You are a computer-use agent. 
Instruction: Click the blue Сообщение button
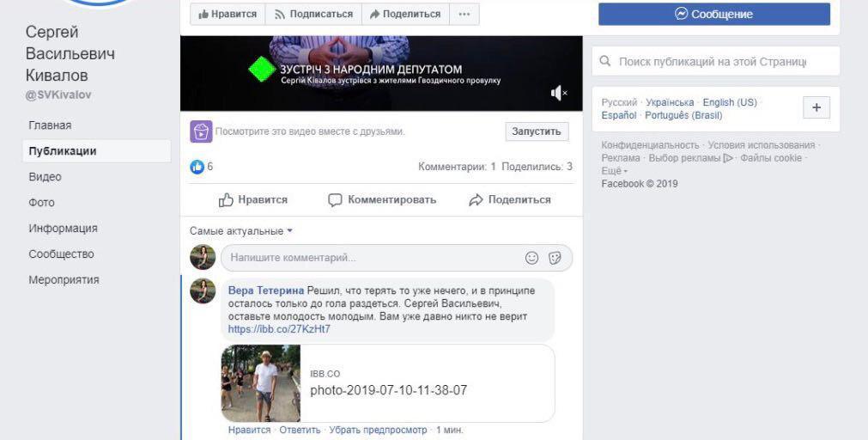pyautogui.click(x=713, y=15)
